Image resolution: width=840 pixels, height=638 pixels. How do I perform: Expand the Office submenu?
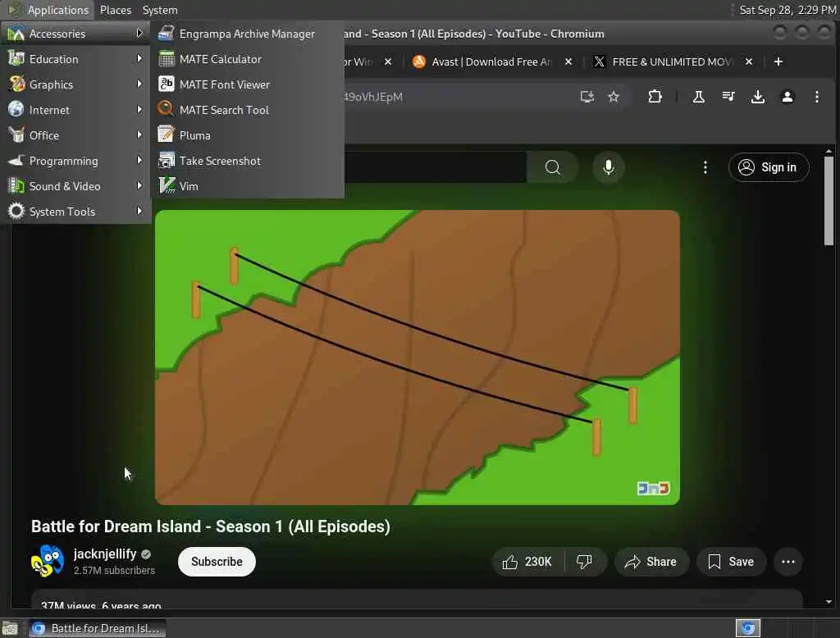point(75,135)
